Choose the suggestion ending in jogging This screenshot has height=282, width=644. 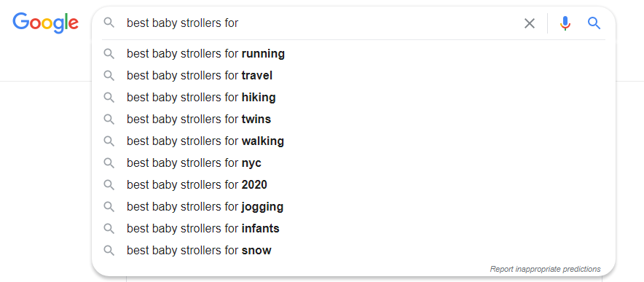click(353, 206)
